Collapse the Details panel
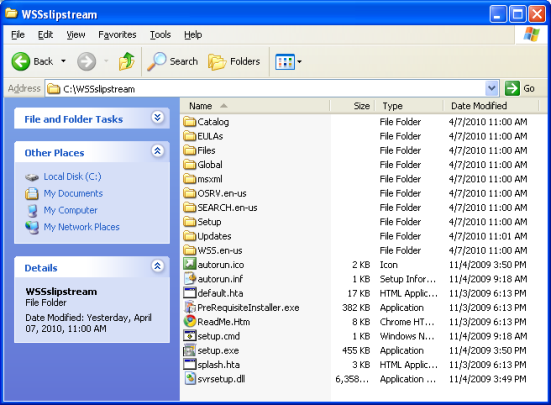Image resolution: width=551 pixels, height=405 pixels. 157,266
